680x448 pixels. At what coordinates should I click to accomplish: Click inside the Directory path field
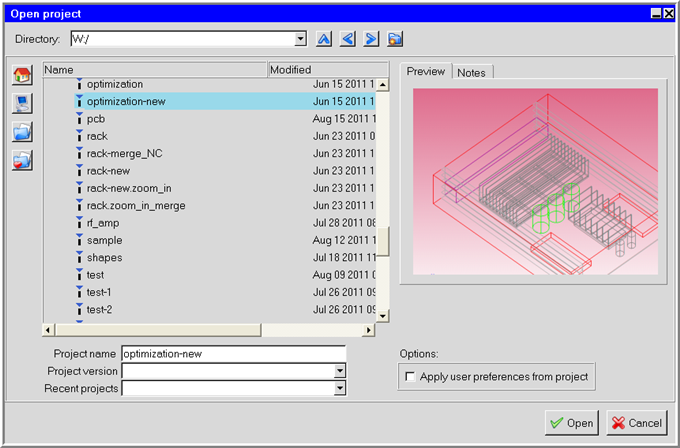(x=183, y=39)
